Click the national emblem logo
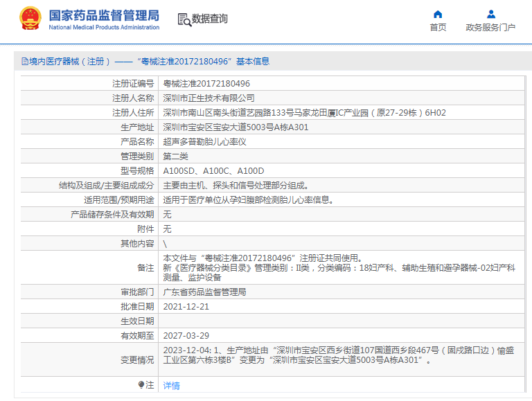The image size is (532, 401). [30, 19]
